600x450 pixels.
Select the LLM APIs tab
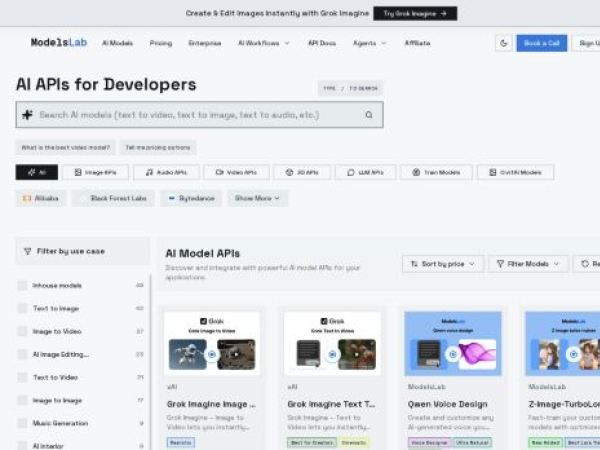(365, 172)
